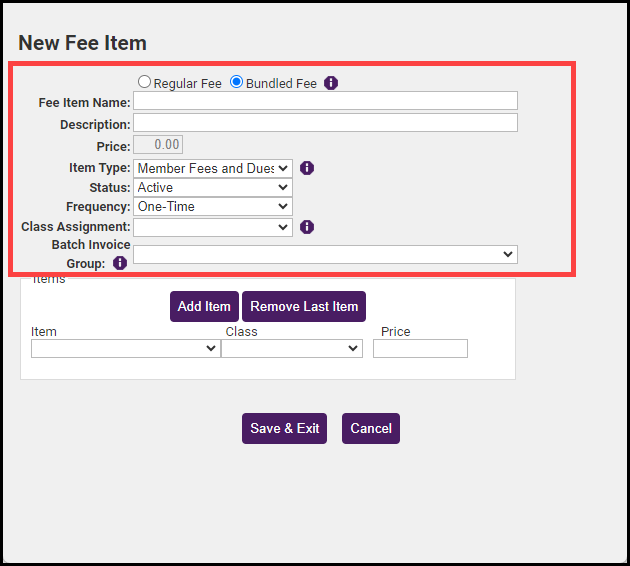Open the Batch Invoice Group dropdown

325,254
